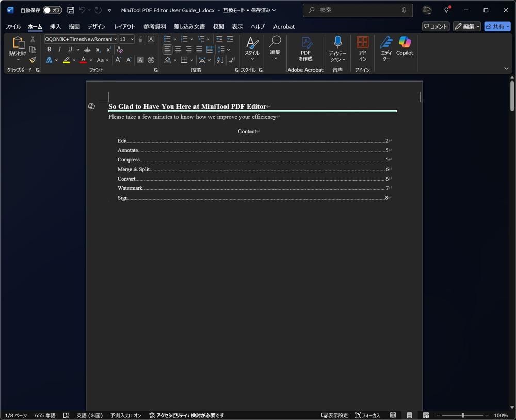This screenshot has width=516, height=420.
Task: Expand the line spacing dropdown
Action: tap(228, 50)
